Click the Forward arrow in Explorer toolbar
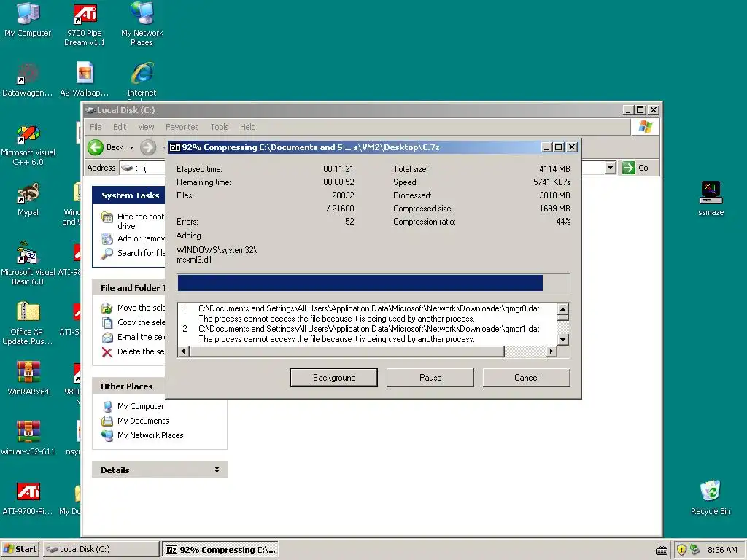 pos(148,147)
